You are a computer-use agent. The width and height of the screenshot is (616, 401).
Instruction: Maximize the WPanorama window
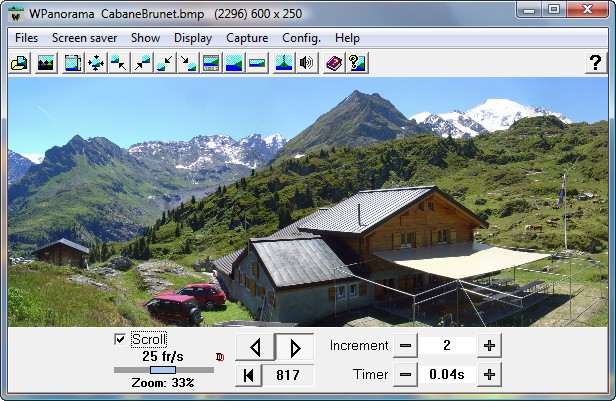(554, 9)
